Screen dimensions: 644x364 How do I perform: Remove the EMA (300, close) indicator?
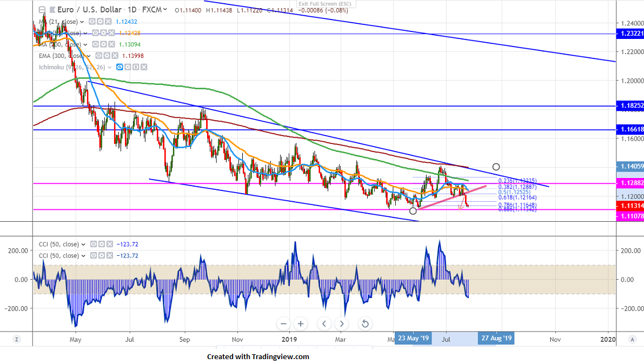point(115,56)
